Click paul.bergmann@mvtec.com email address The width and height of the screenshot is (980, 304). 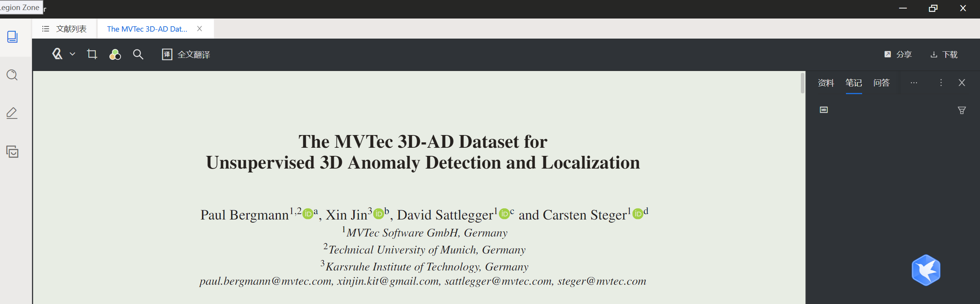coord(265,281)
